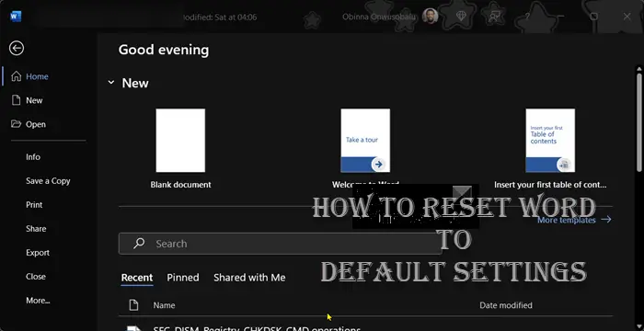The height and width of the screenshot is (331, 644).
Task: Open the Word app icon in the title bar
Action: [x=16, y=17]
